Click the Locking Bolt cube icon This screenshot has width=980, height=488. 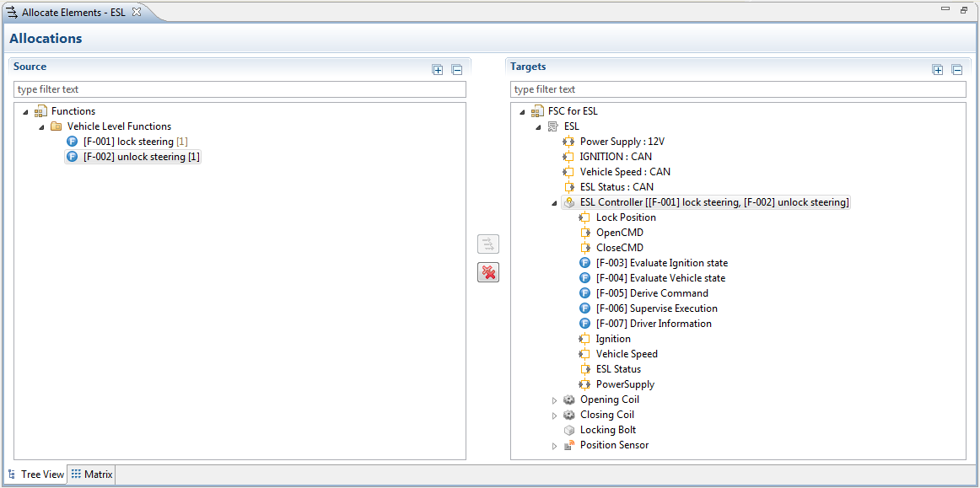[x=569, y=430]
